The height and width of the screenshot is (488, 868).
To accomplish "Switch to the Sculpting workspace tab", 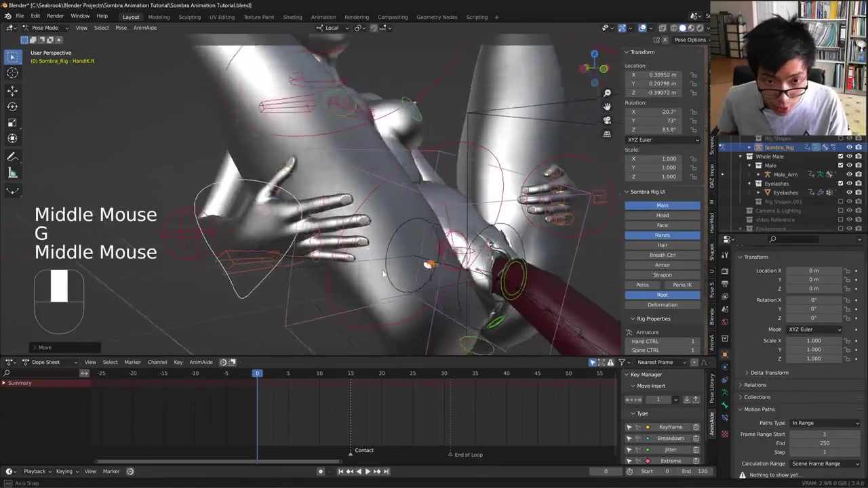I will [x=189, y=17].
